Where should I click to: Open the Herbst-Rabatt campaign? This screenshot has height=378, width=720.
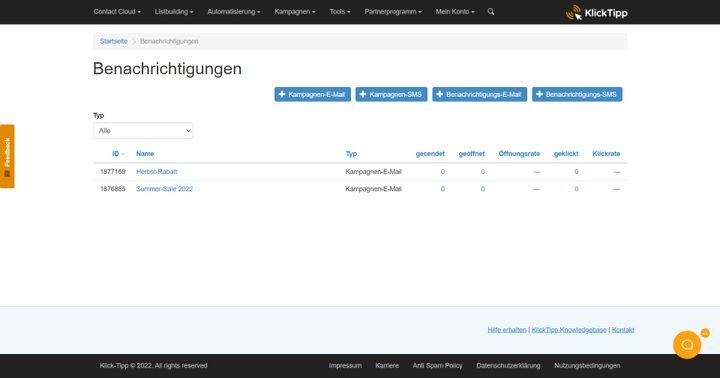(x=157, y=172)
